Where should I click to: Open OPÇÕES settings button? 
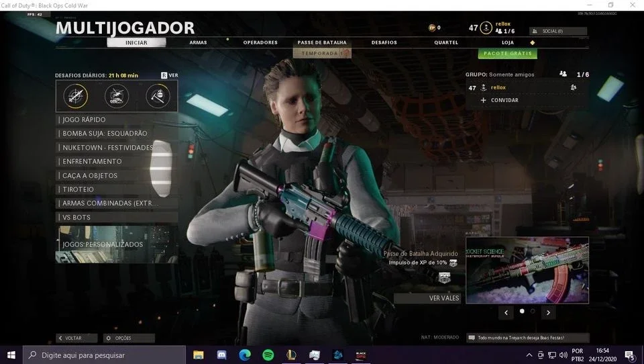[129, 338]
